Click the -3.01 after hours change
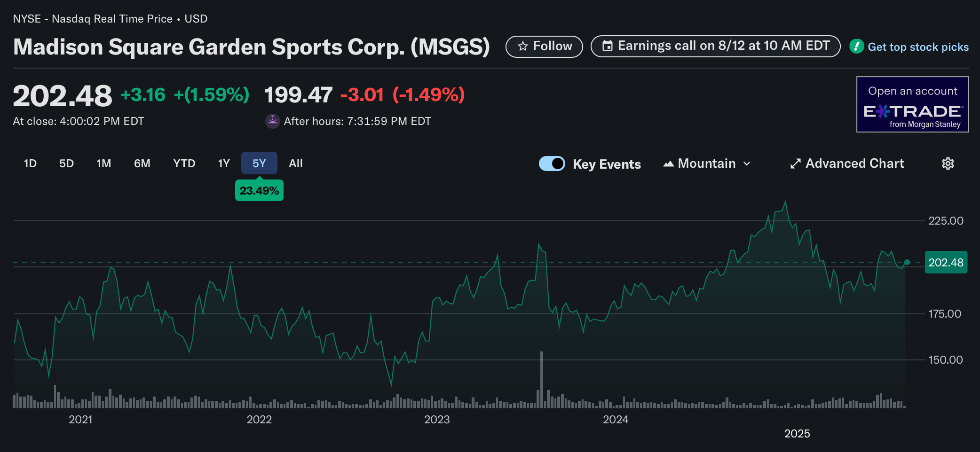 pyautogui.click(x=362, y=95)
